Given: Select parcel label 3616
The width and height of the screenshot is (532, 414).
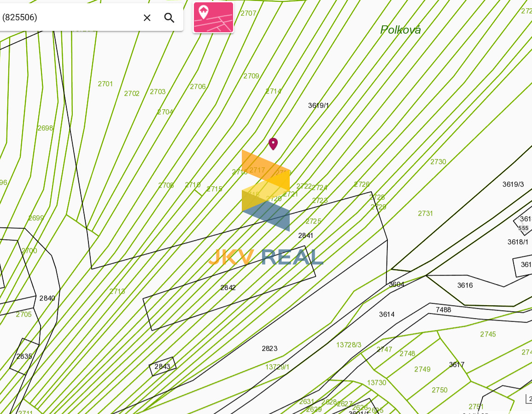Looking at the screenshot, I should coord(465,285).
